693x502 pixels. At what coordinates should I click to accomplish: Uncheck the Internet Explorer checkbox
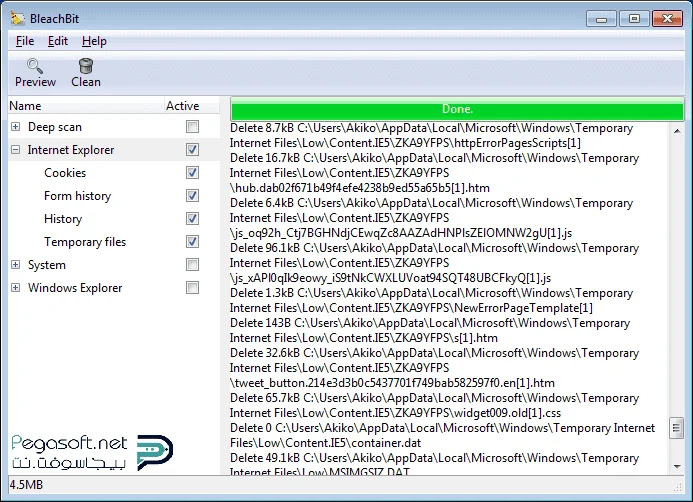[192, 150]
